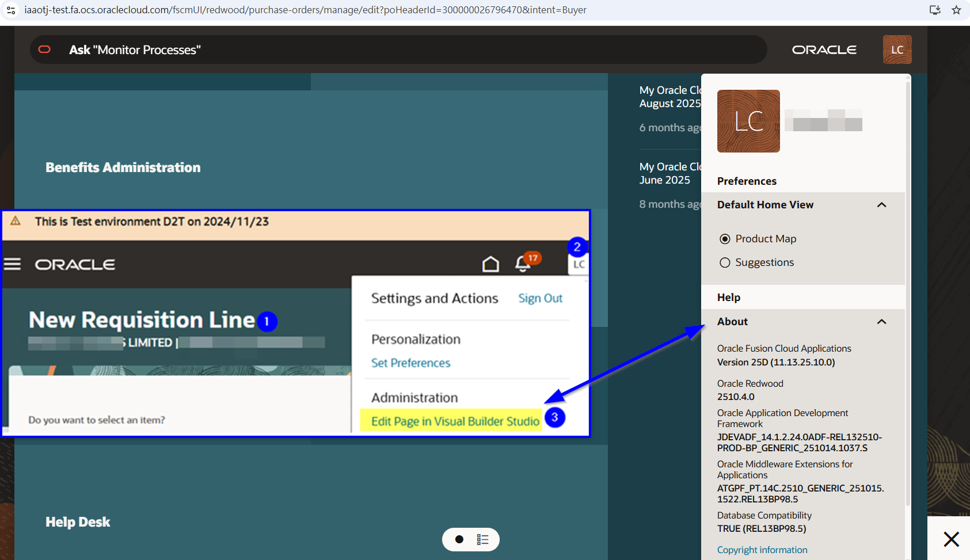
Task: Open the My Oracle Cloud August 2025 item
Action: pos(670,97)
